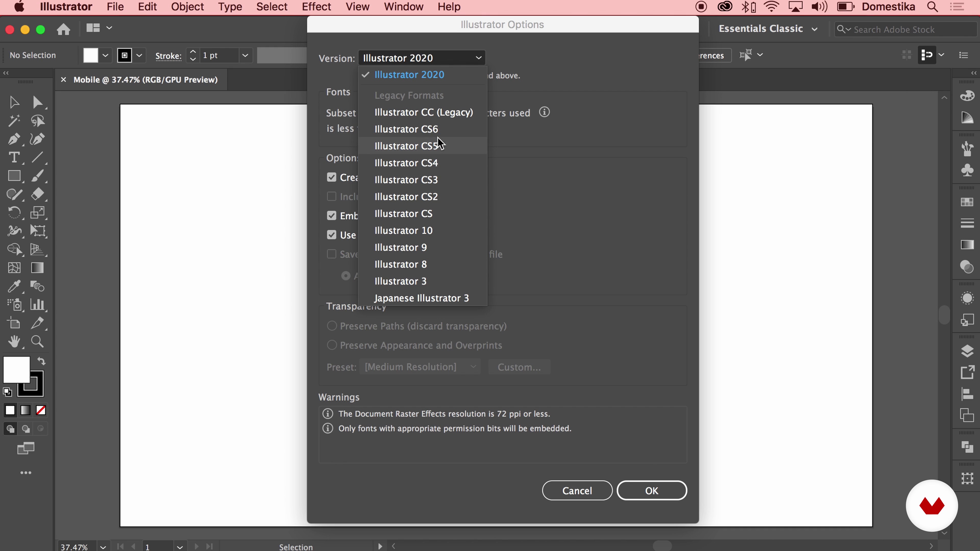Image resolution: width=980 pixels, height=551 pixels.
Task: Choose Illustrator CC (Legacy) version
Action: [x=422, y=112]
